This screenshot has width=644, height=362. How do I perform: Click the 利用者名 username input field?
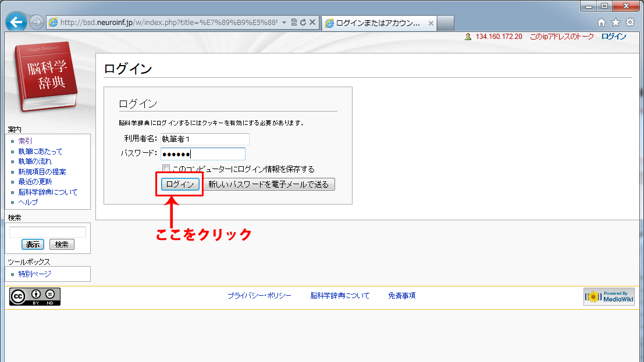[204, 139]
